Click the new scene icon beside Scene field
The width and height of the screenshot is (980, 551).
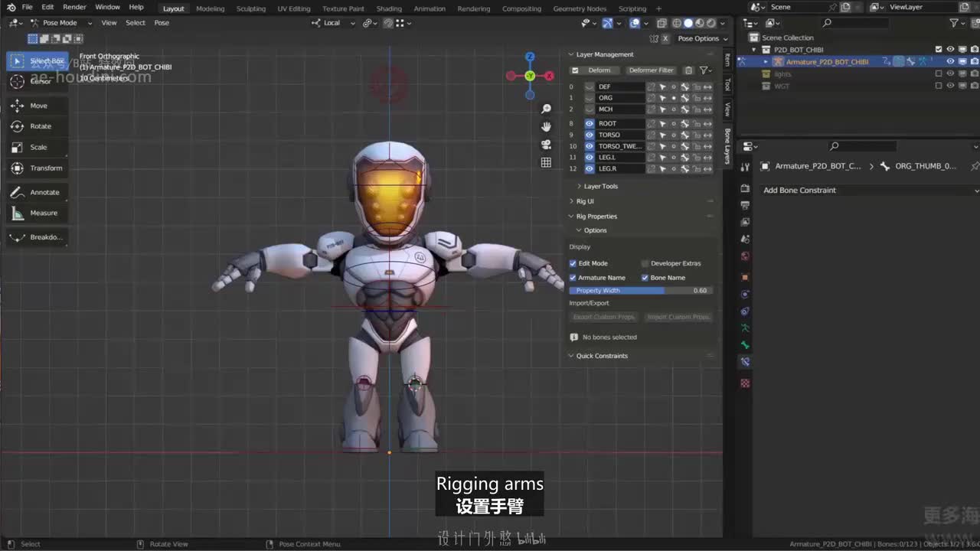point(846,7)
